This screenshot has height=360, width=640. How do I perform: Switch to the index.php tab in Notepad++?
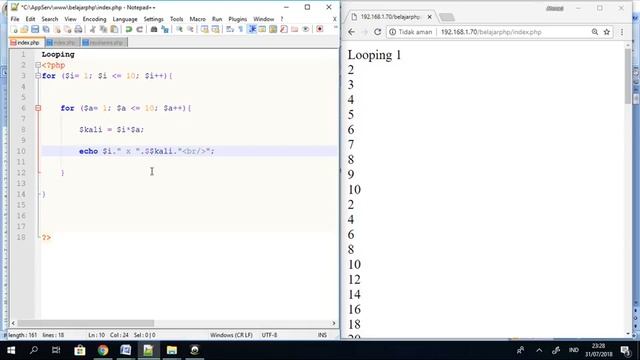coord(26,42)
